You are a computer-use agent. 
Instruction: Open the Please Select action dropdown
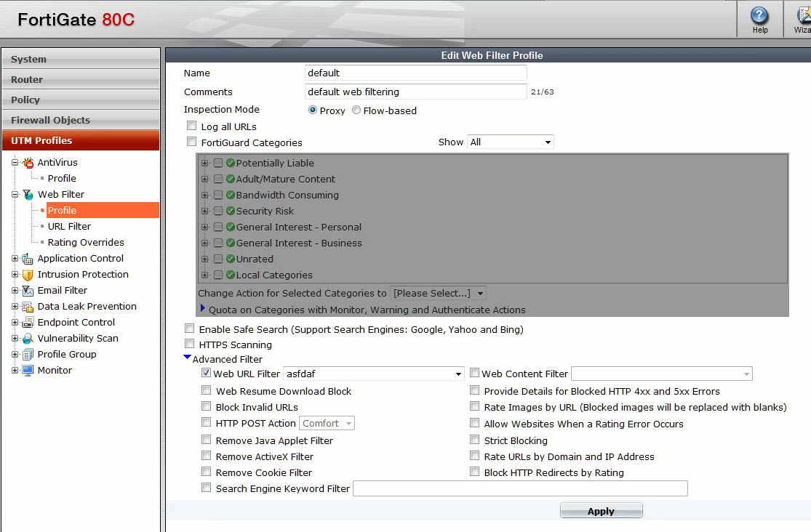point(438,293)
